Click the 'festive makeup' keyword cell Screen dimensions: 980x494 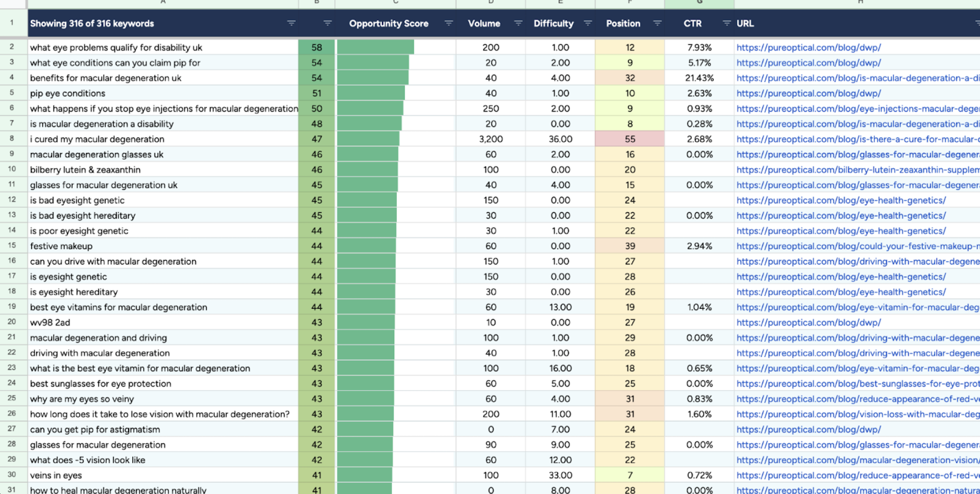(x=163, y=246)
